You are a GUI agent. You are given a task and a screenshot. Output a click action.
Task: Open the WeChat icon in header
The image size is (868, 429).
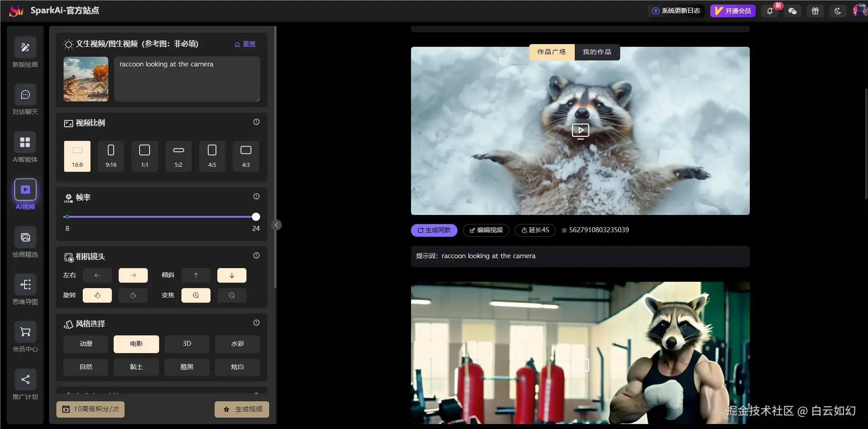[x=793, y=11]
